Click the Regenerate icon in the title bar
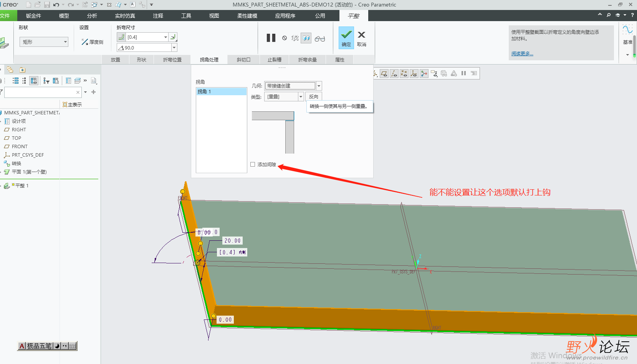The width and height of the screenshot is (637, 364). coord(85,5)
